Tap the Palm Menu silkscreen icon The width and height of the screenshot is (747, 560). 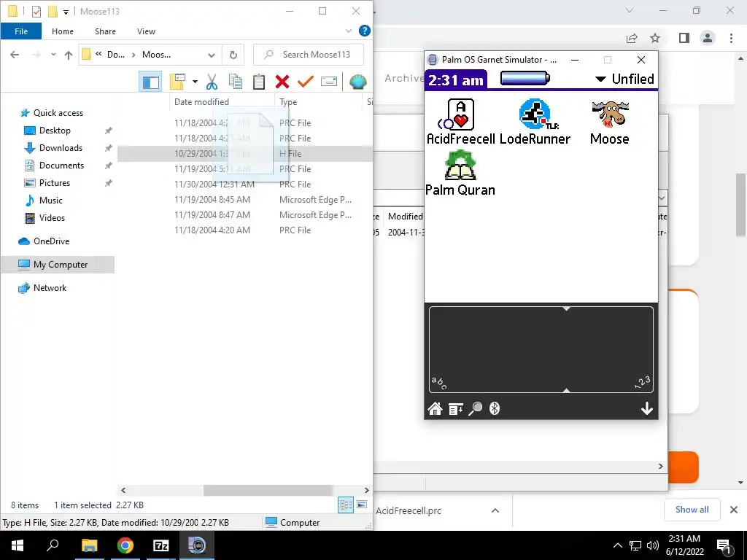[x=455, y=408]
